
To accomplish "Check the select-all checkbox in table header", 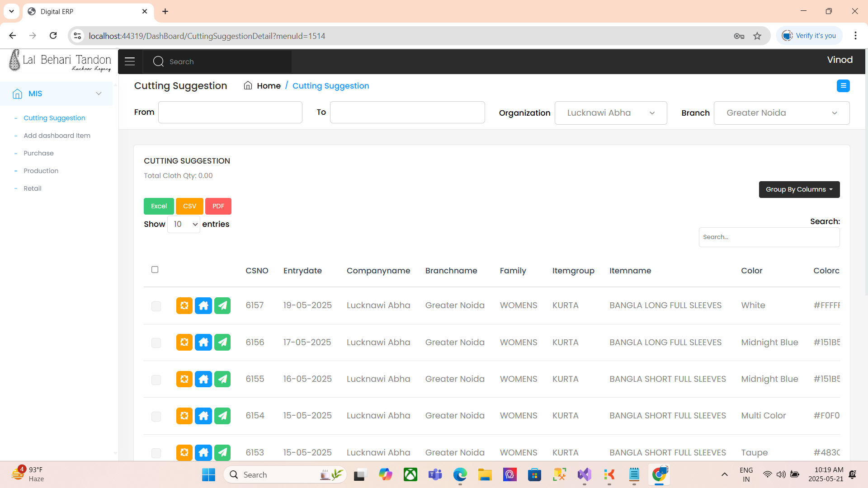I will coord(155,270).
